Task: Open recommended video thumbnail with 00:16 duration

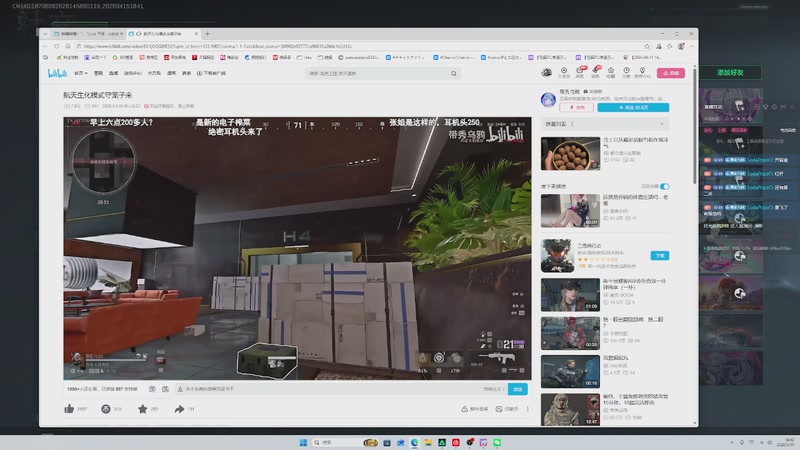Action: 570,371
